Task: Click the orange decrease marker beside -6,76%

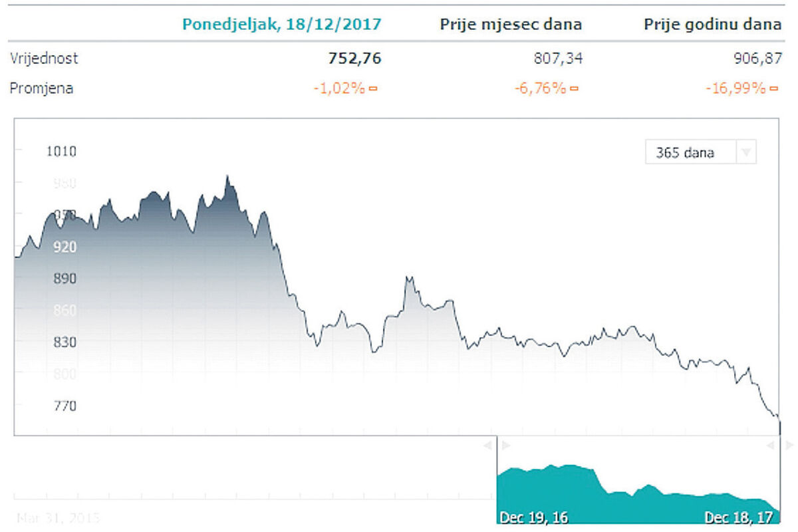Action: [x=574, y=88]
